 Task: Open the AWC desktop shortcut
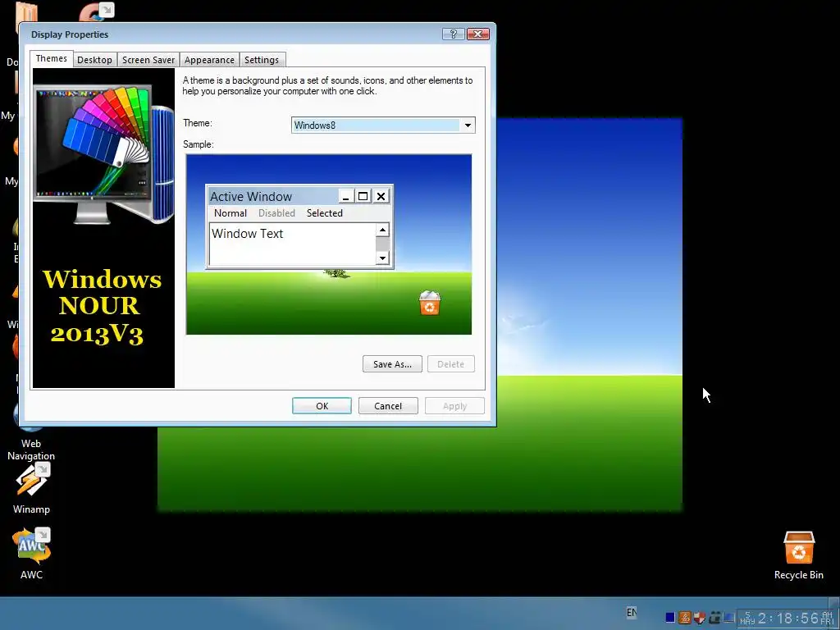pyautogui.click(x=31, y=553)
